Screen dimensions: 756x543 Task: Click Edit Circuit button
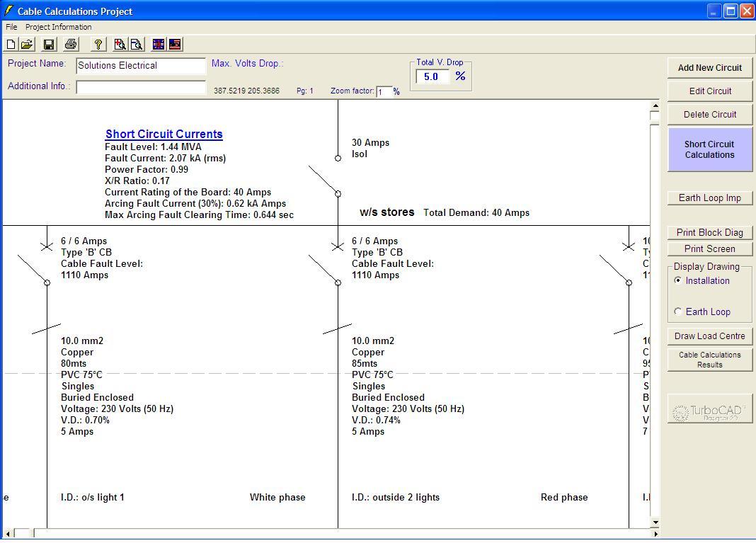710,91
